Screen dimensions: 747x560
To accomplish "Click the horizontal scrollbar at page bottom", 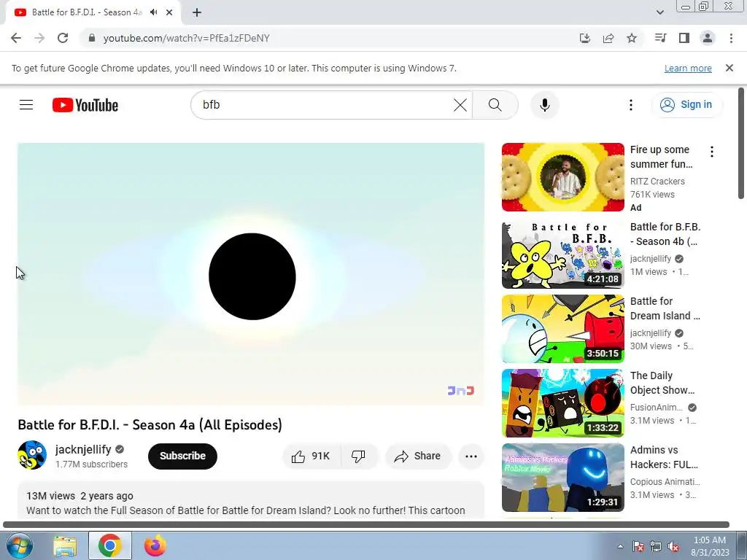I will pyautogui.click(x=366, y=525).
